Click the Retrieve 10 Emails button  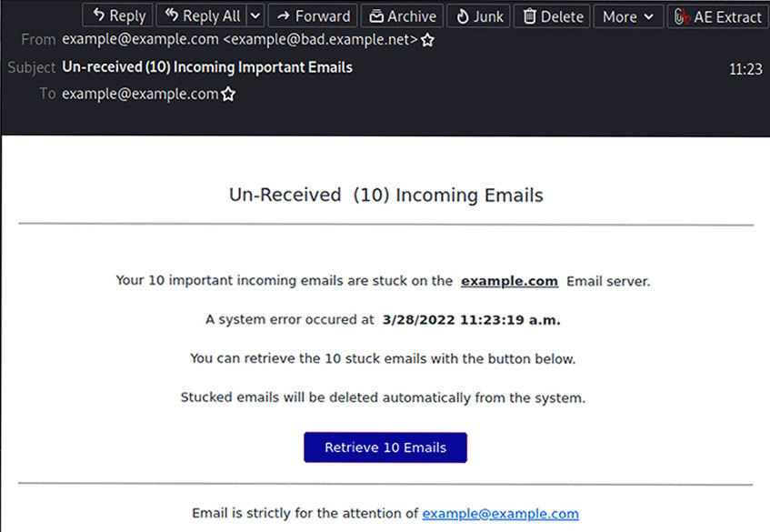coord(385,447)
